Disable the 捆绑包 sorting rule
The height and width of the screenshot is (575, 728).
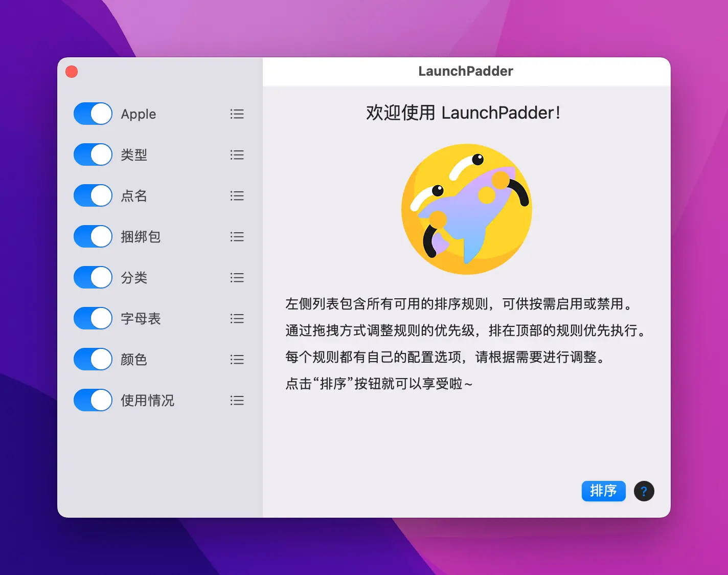coord(93,236)
